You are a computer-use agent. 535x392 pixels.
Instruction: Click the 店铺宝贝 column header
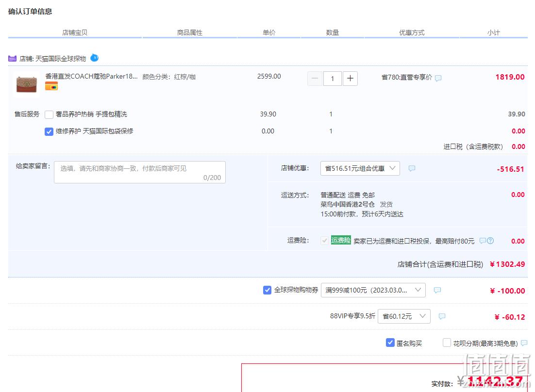[x=75, y=33]
